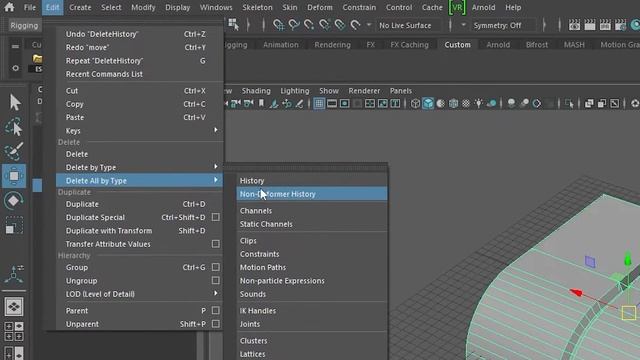Click the wireframe cube icon

[415, 104]
